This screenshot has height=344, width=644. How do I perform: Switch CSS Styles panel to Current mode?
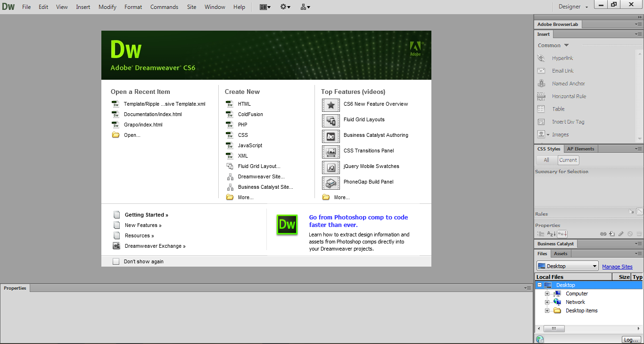568,159
